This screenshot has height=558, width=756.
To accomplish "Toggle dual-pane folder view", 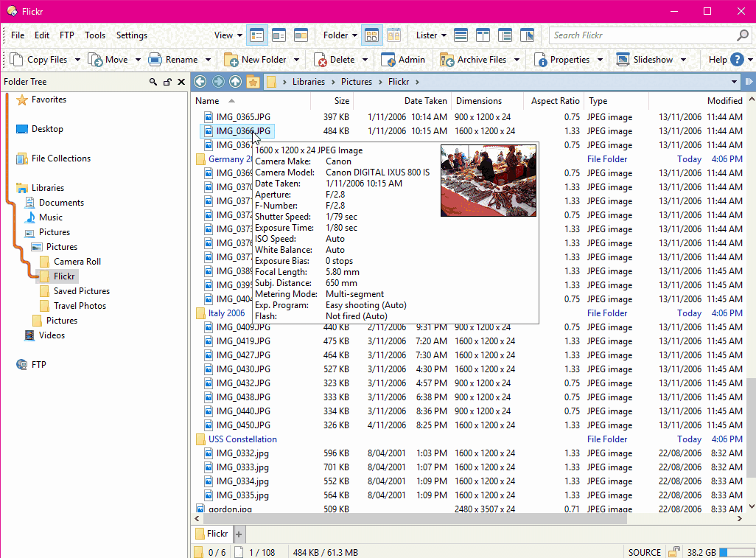I will pyautogui.click(x=393, y=35).
